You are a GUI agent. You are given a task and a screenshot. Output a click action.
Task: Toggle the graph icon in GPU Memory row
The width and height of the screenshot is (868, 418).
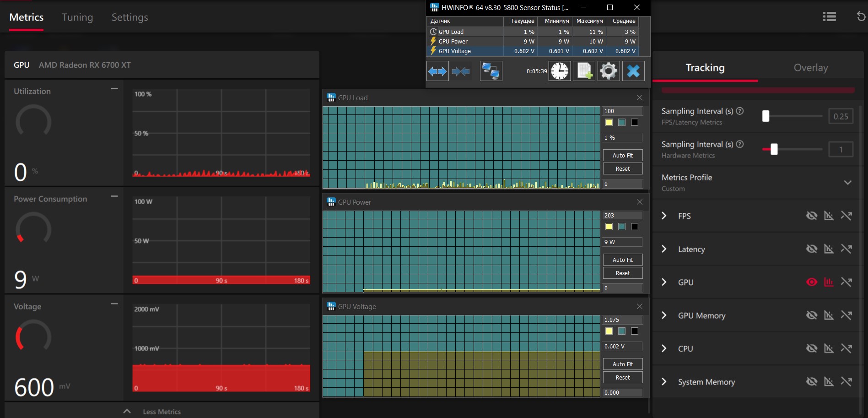(x=829, y=315)
